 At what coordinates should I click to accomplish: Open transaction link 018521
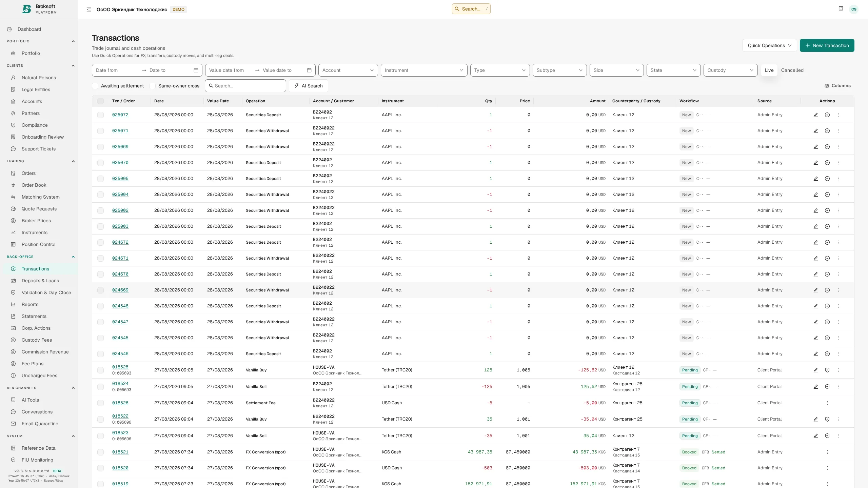tap(120, 452)
